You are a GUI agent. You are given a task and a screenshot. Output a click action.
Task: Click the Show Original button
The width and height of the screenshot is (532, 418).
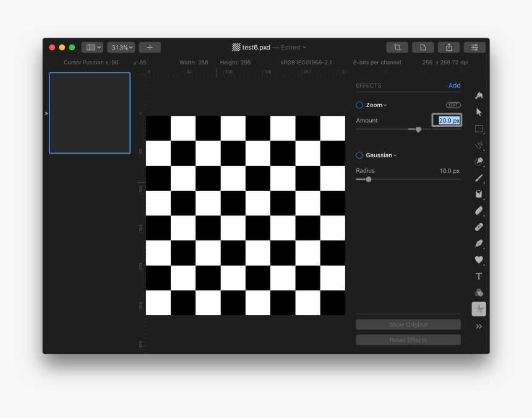408,324
